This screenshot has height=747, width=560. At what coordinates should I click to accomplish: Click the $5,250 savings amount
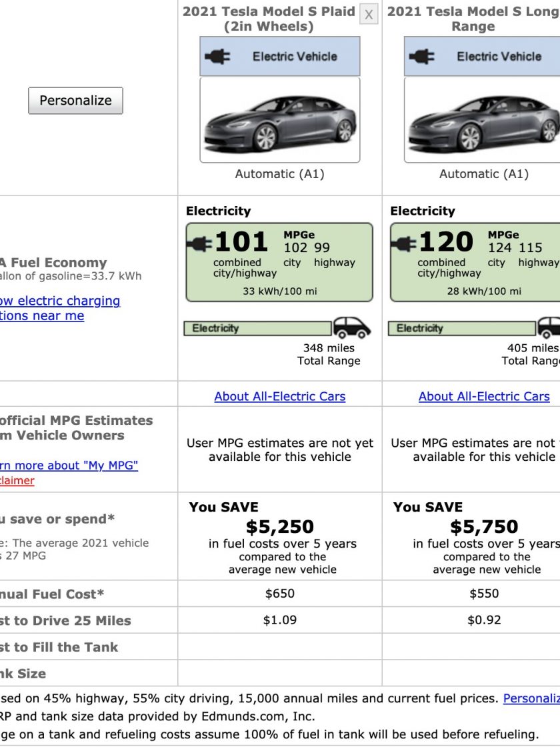click(x=280, y=526)
